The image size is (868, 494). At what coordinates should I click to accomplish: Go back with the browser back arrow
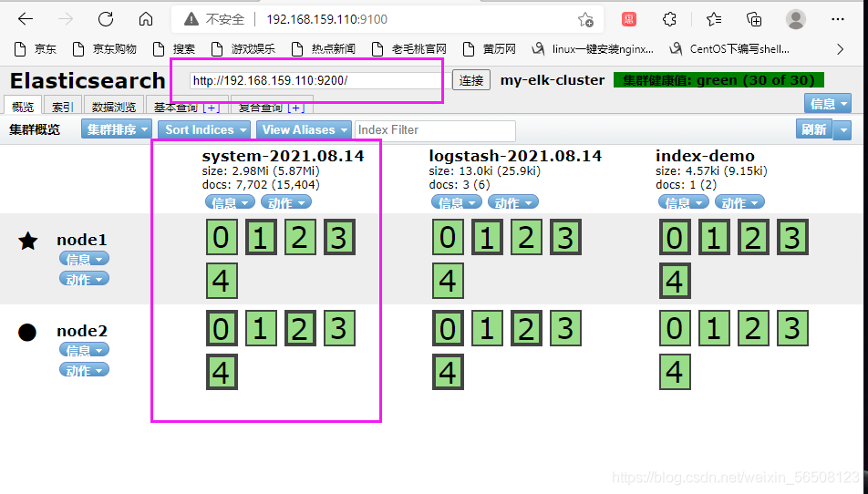click(x=26, y=19)
